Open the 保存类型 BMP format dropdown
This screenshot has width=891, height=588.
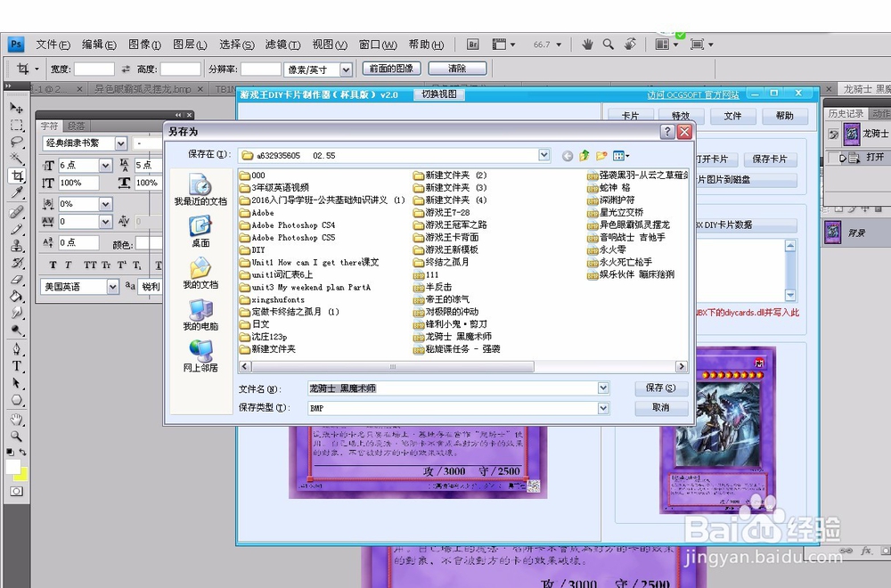602,408
